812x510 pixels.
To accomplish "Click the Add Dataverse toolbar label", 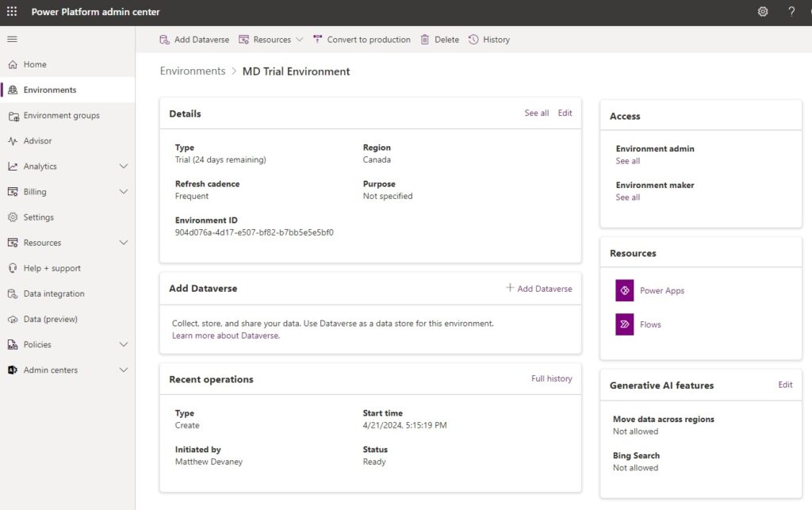I will point(201,40).
